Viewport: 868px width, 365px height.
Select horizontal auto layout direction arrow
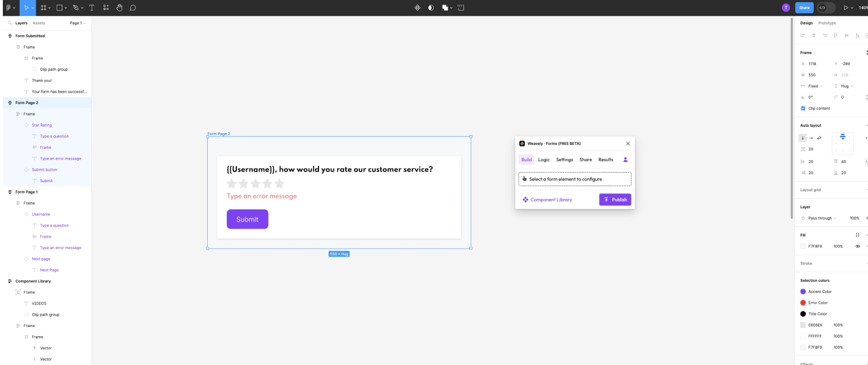pyautogui.click(x=811, y=138)
